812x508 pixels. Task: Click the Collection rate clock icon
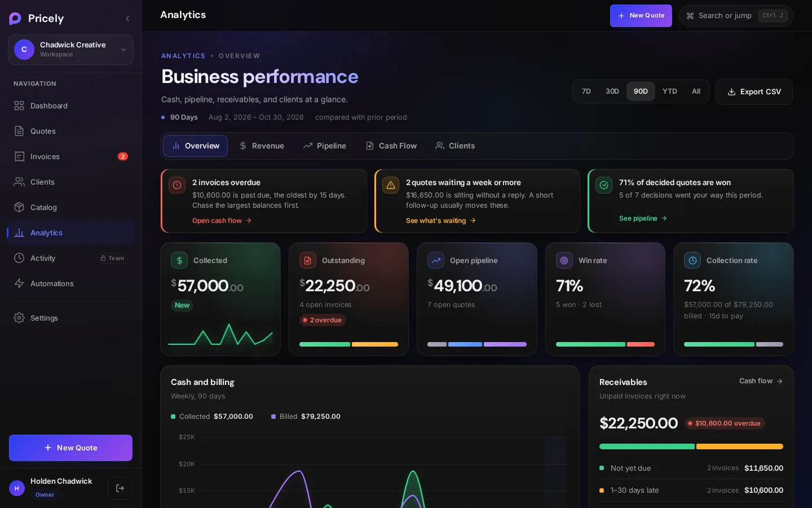coord(692,260)
